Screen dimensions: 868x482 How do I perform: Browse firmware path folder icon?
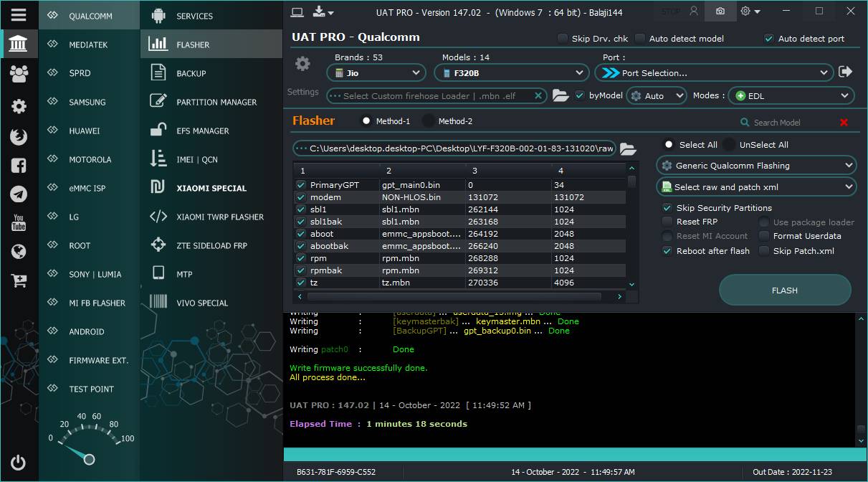[628, 148]
